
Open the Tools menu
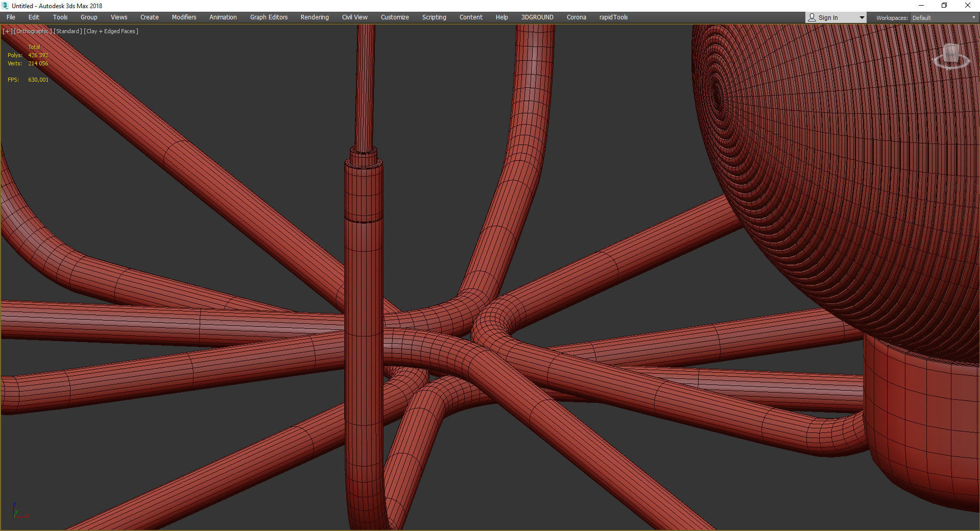click(60, 17)
